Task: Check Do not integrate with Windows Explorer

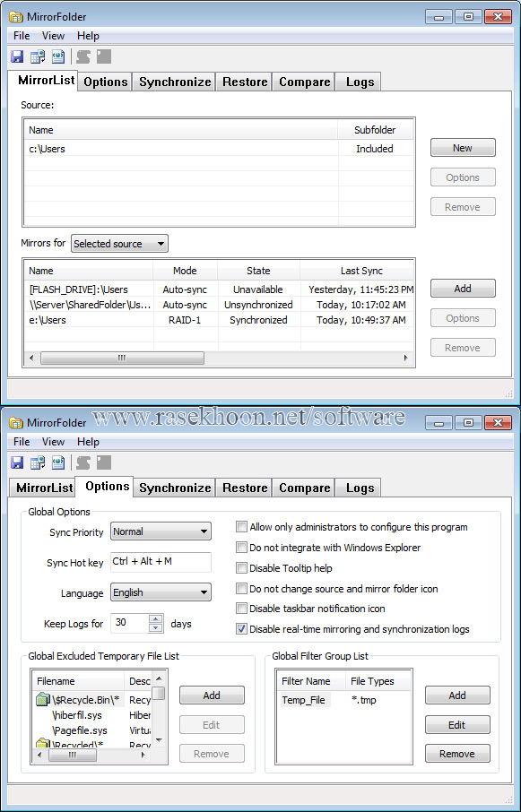Action: (241, 548)
